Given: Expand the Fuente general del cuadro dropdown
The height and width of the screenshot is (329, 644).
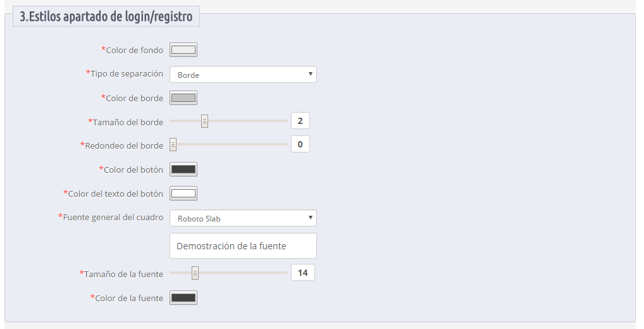Looking at the screenshot, I should [x=243, y=218].
